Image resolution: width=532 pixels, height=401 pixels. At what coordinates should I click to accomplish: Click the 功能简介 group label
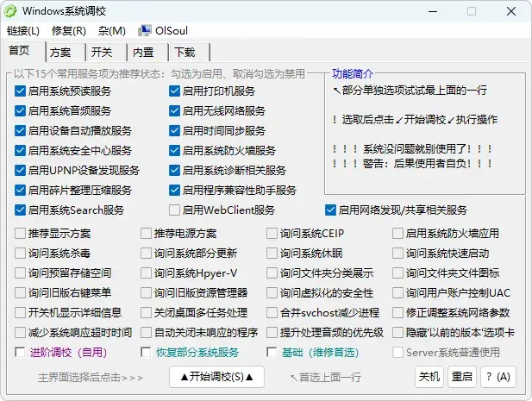point(352,73)
